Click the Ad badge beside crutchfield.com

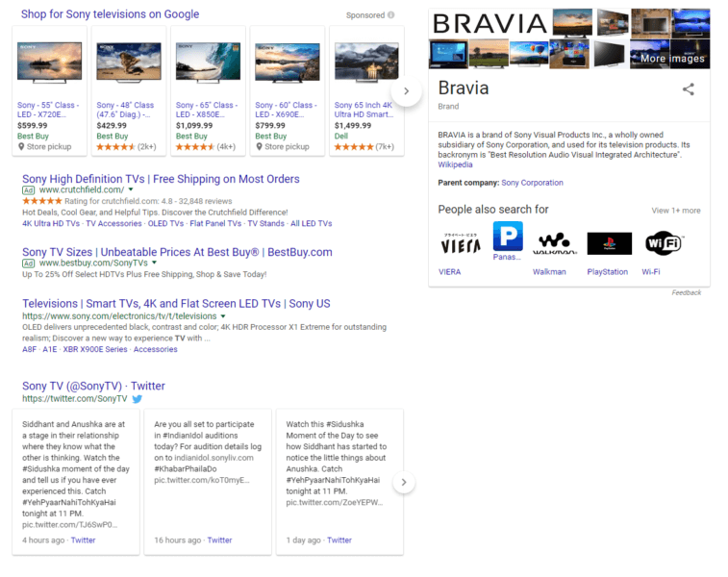[x=28, y=189]
